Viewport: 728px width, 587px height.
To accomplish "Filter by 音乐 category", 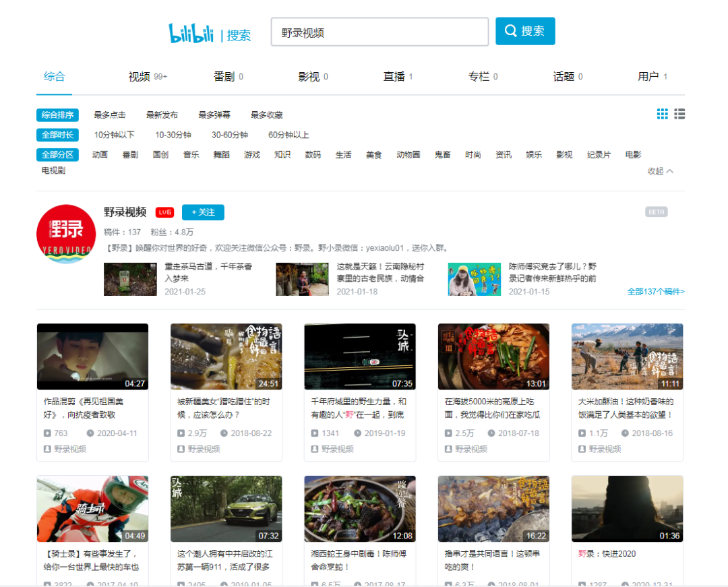I will [x=191, y=154].
